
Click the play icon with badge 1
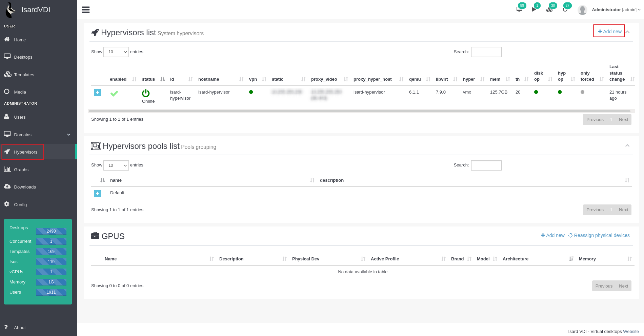tap(534, 9)
